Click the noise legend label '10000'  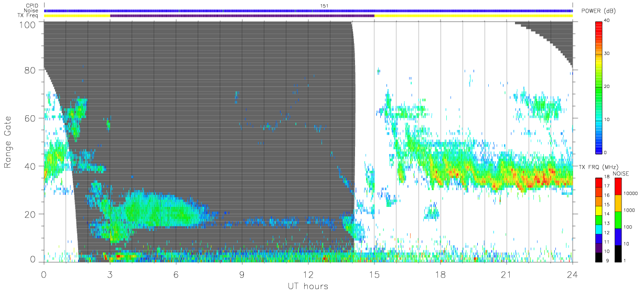pyautogui.click(x=631, y=193)
